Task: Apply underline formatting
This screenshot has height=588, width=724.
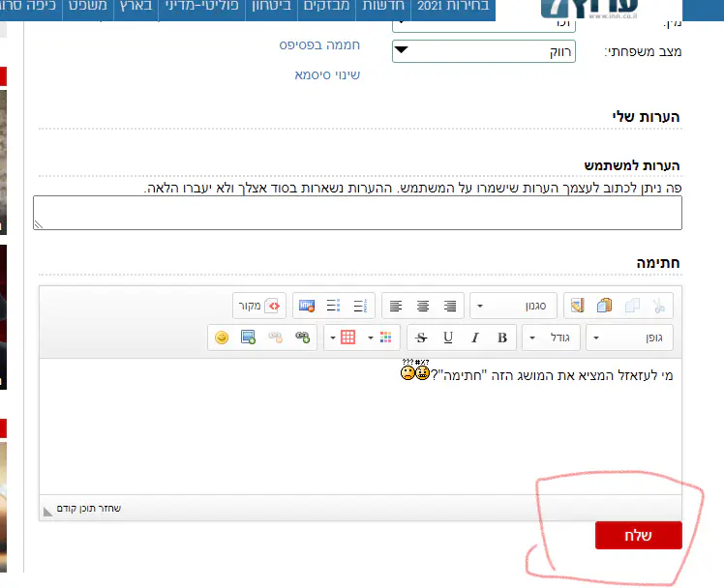Action: tap(447, 338)
